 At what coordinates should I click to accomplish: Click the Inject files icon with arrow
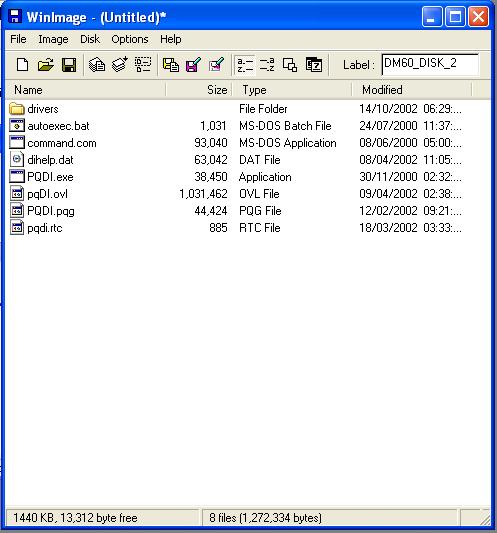120,65
